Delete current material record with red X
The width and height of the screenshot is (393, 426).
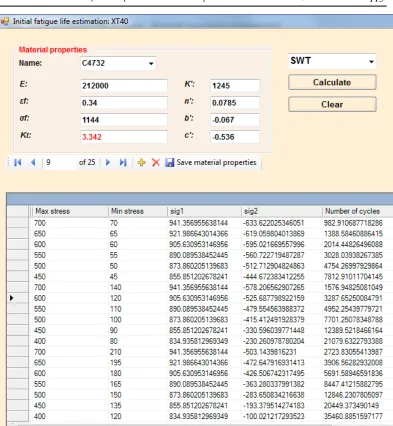pos(156,162)
